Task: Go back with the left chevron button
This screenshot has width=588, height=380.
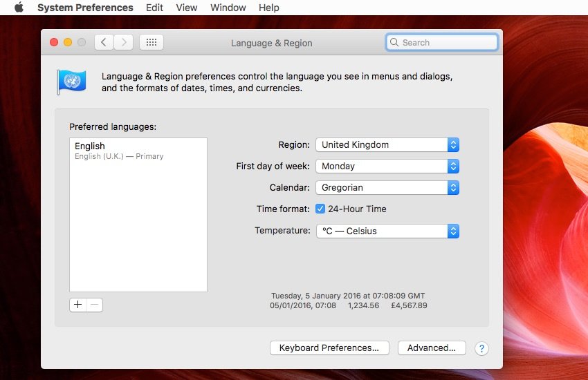Action: tap(104, 42)
